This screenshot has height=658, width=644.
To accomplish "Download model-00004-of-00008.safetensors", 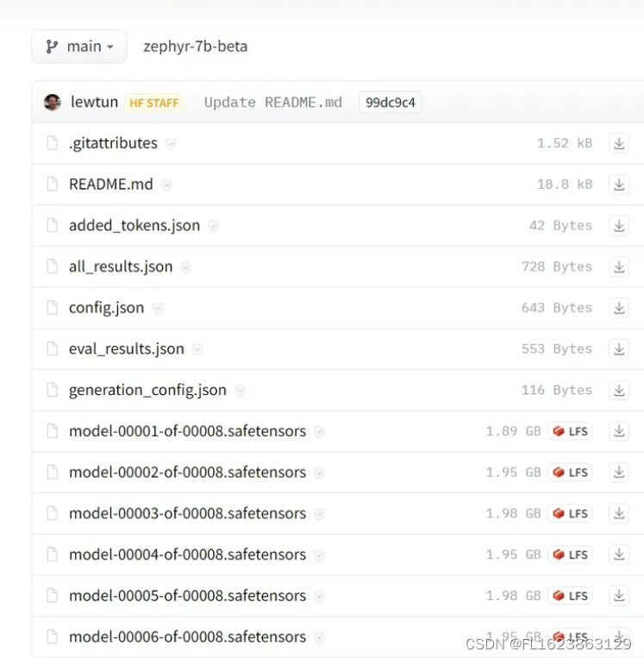I will pyautogui.click(x=619, y=555).
